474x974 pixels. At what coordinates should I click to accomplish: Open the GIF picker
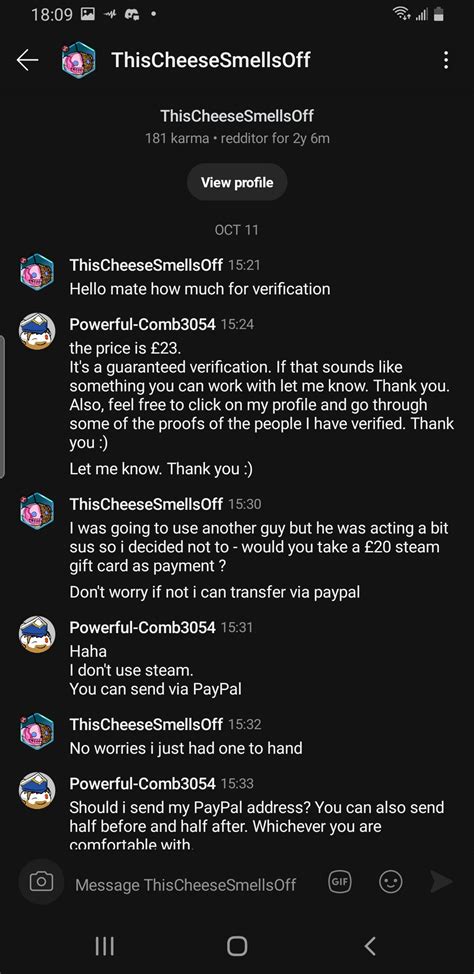pos(339,881)
